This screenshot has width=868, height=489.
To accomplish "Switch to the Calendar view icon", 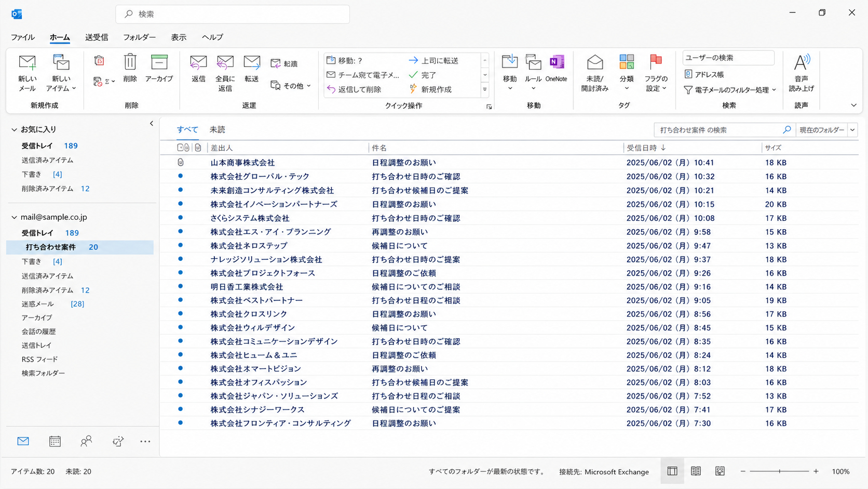I will coord(55,441).
